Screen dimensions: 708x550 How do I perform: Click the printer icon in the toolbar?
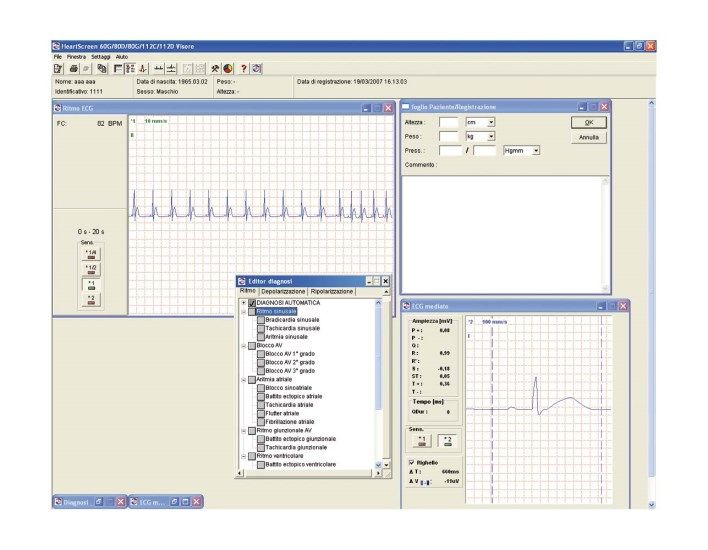[x=73, y=68]
